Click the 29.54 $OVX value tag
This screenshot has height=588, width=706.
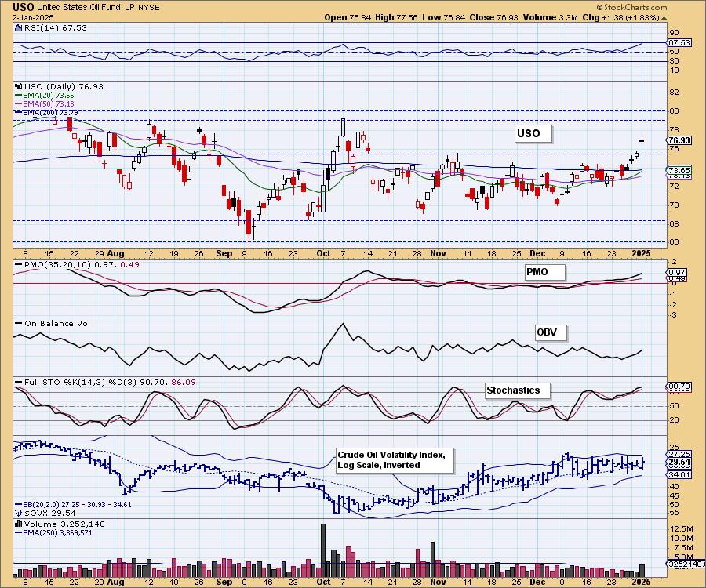[x=679, y=462]
